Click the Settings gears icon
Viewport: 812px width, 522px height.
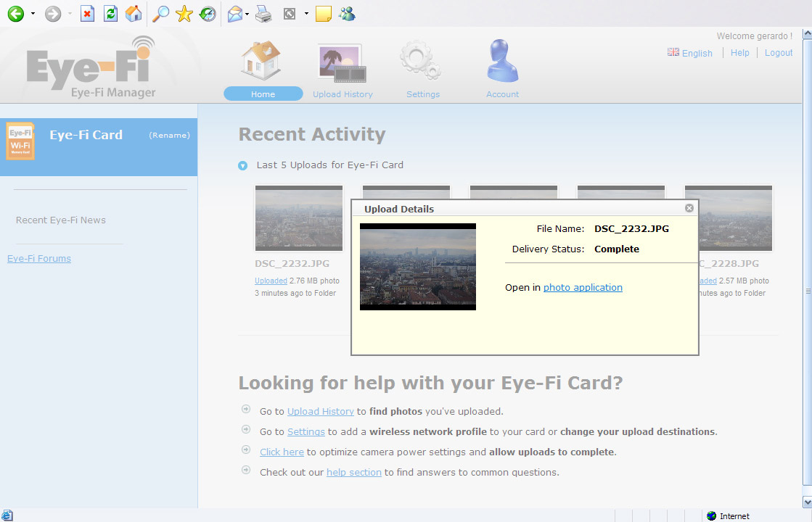(x=420, y=60)
